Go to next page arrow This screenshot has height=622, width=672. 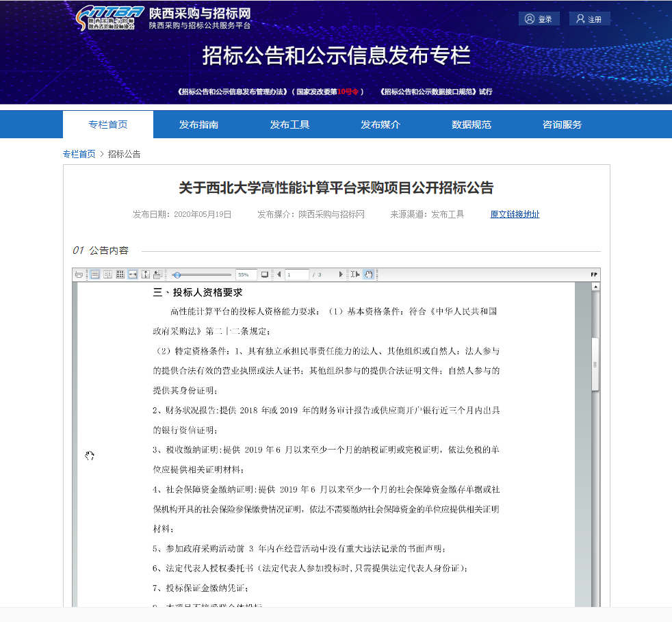(x=341, y=274)
